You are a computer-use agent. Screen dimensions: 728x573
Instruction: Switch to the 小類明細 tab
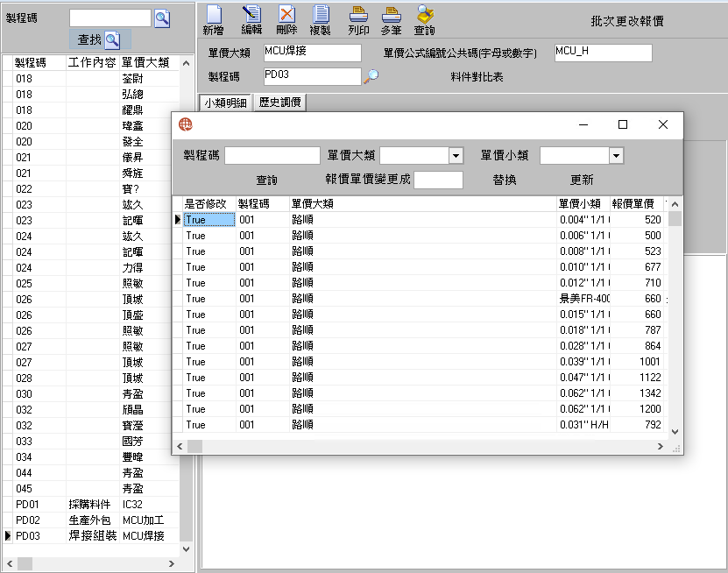pyautogui.click(x=226, y=103)
